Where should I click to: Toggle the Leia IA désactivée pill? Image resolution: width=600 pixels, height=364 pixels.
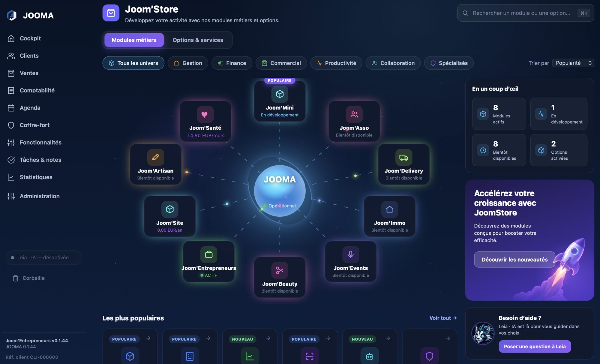(x=44, y=257)
